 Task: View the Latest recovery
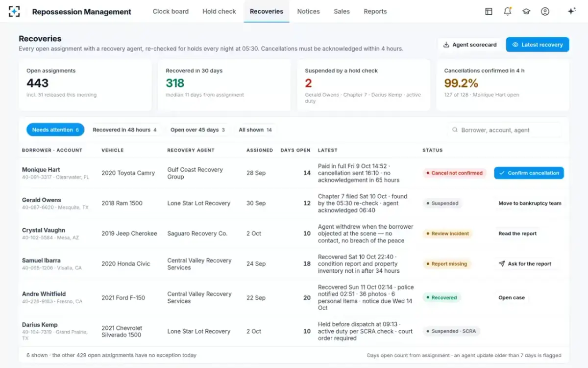[538, 45]
